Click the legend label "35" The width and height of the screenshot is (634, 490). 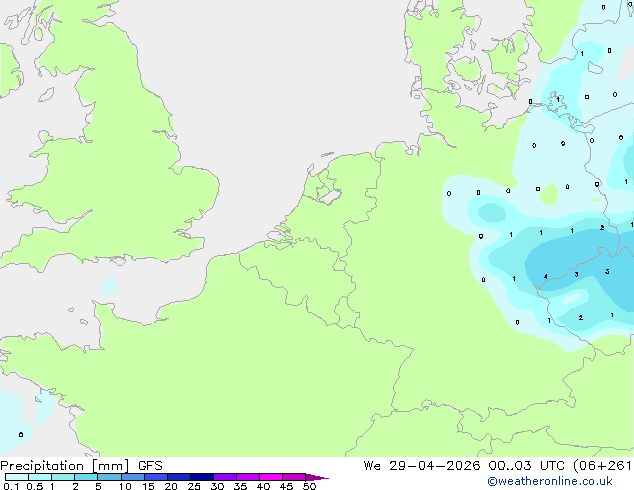(240, 486)
